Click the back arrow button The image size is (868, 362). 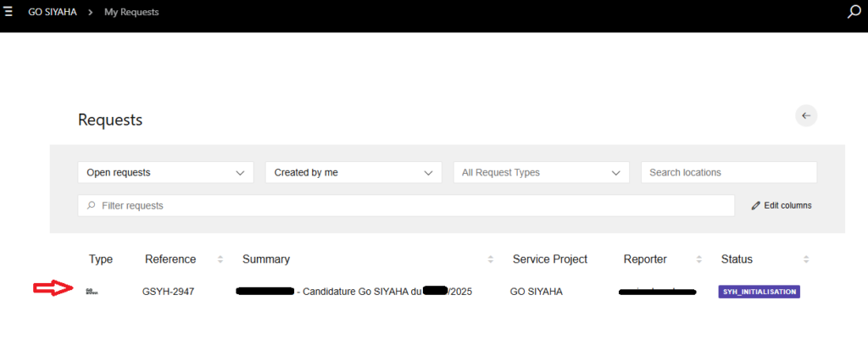coord(805,116)
